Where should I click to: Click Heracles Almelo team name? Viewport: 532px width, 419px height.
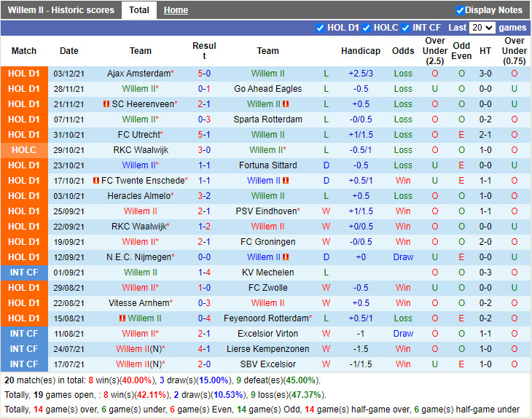[x=138, y=196]
